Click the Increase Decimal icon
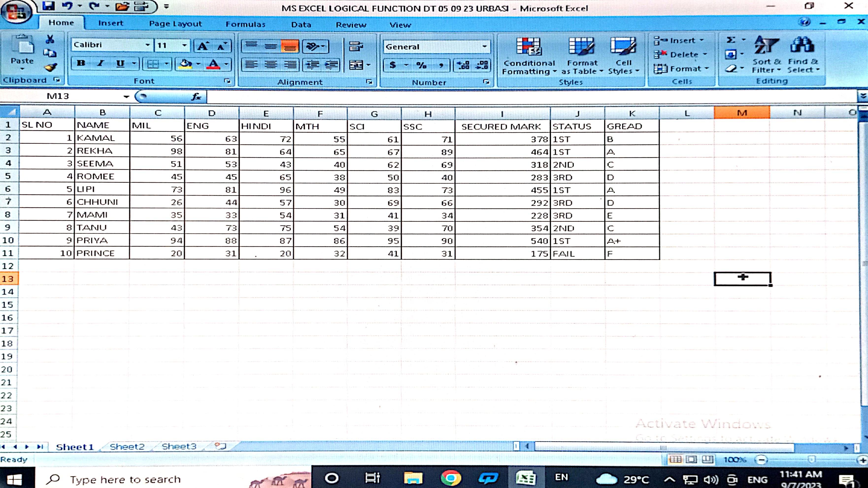This screenshot has width=868, height=488. (463, 65)
